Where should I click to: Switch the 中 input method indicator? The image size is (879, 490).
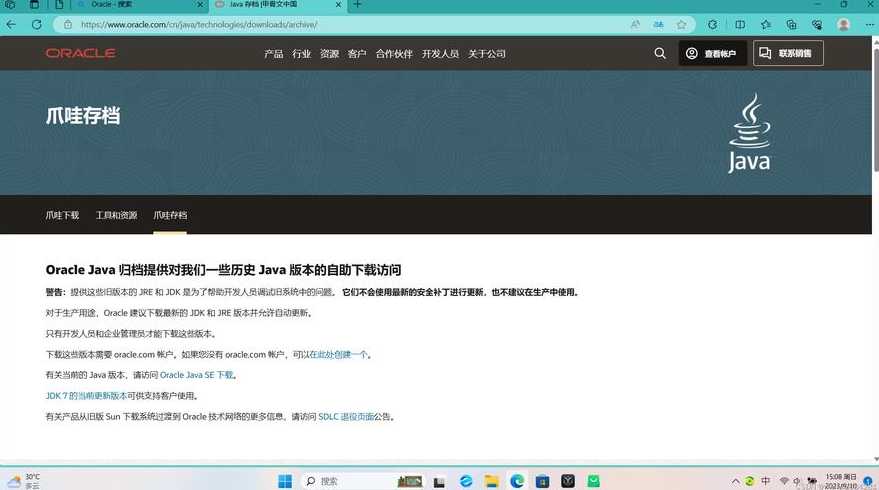tap(765, 481)
